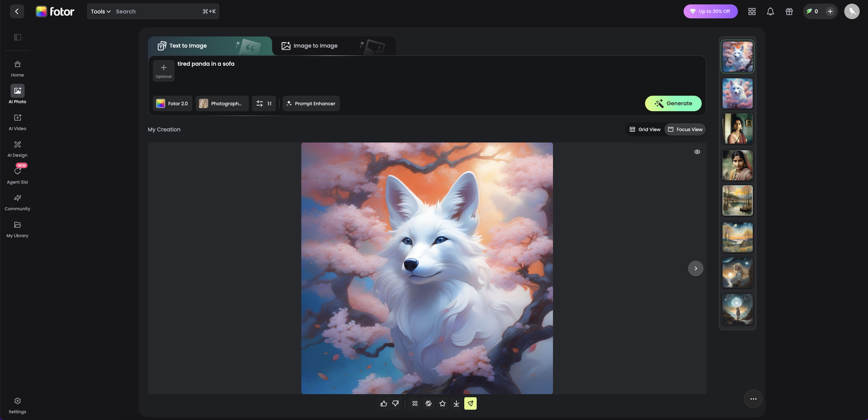Toggle image visibility with the eye icon
The width and height of the screenshot is (868, 420).
697,152
